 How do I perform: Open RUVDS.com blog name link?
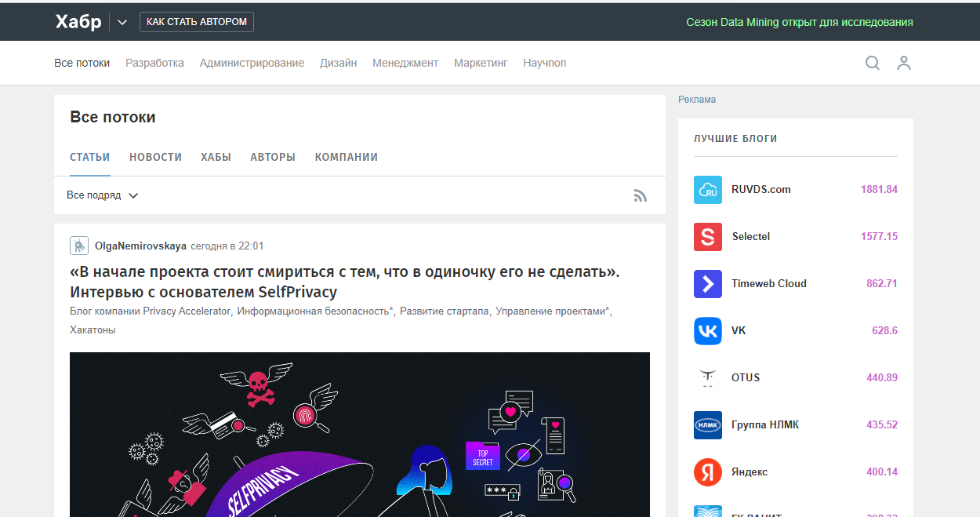click(760, 190)
